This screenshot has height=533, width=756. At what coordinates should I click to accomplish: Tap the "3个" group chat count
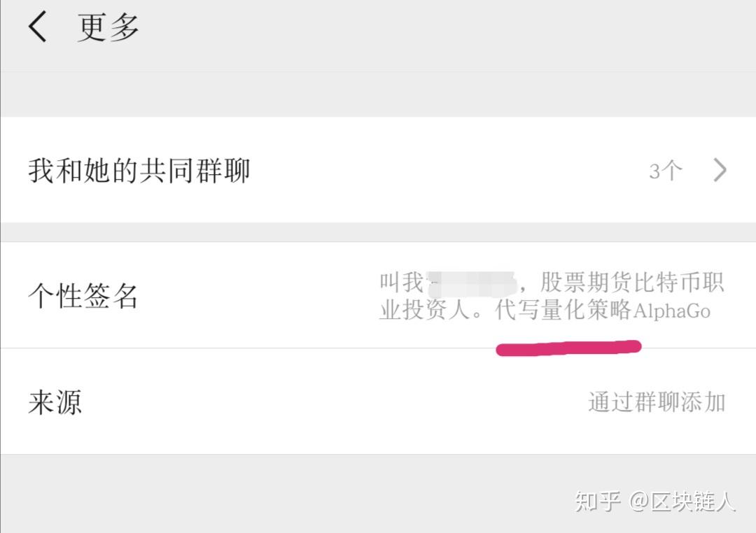click(x=665, y=170)
